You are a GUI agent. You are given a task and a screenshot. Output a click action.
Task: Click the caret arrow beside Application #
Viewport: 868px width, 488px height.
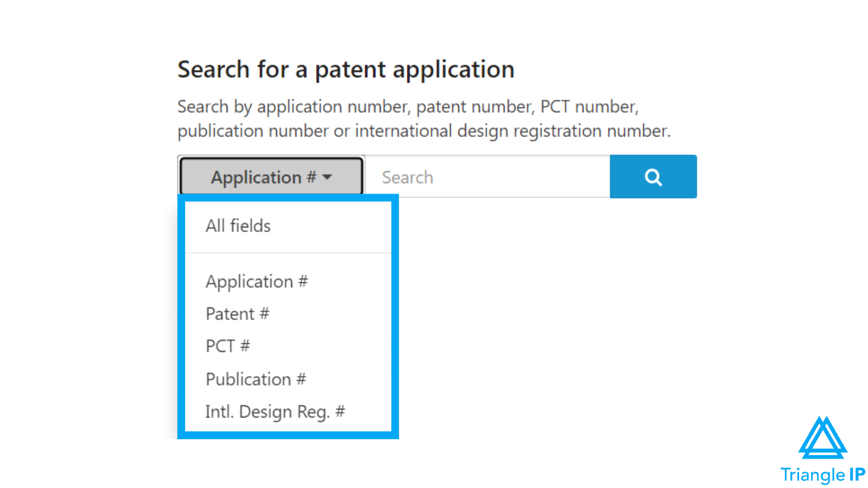tap(327, 177)
